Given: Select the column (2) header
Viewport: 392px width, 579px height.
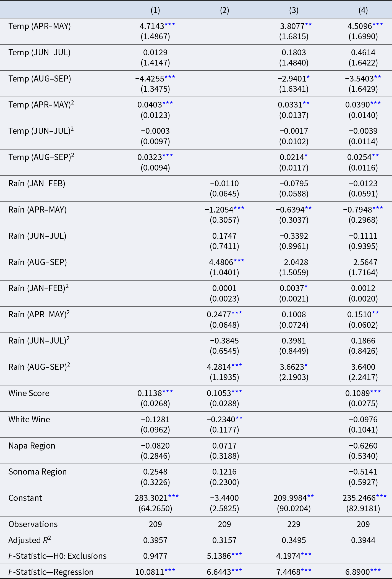Looking at the screenshot, I should (224, 10).
